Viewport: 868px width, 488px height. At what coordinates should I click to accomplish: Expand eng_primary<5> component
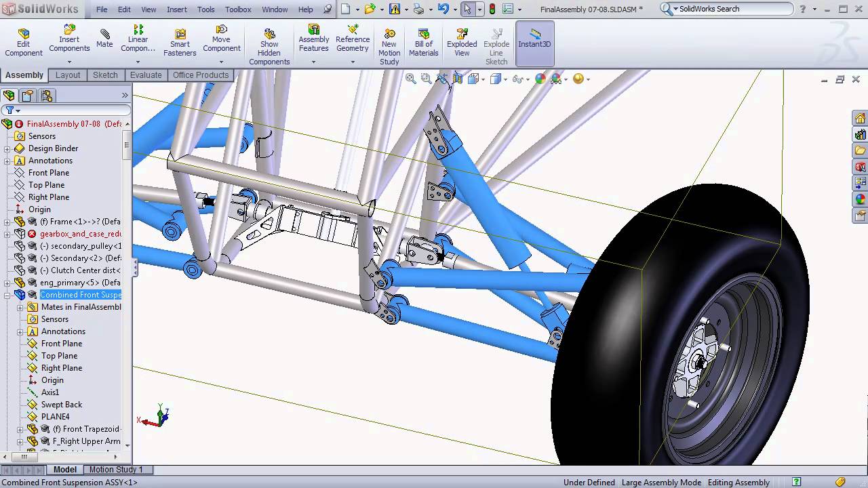7,283
